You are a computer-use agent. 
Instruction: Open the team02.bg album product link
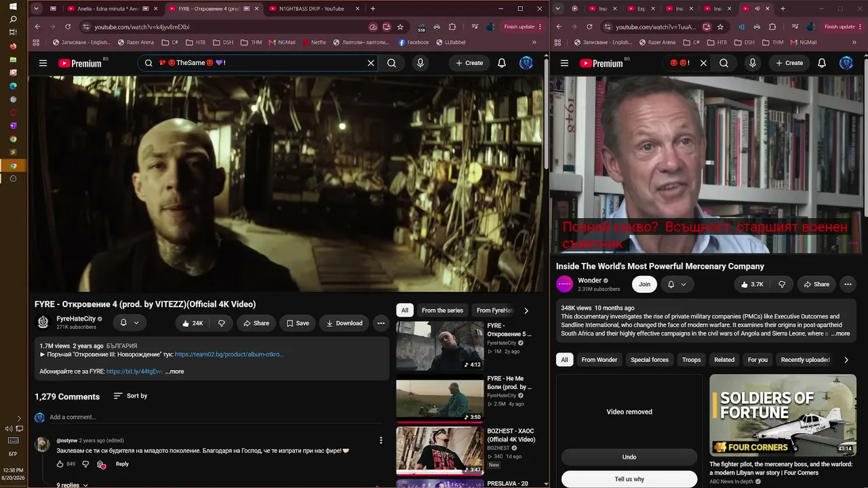(x=229, y=354)
